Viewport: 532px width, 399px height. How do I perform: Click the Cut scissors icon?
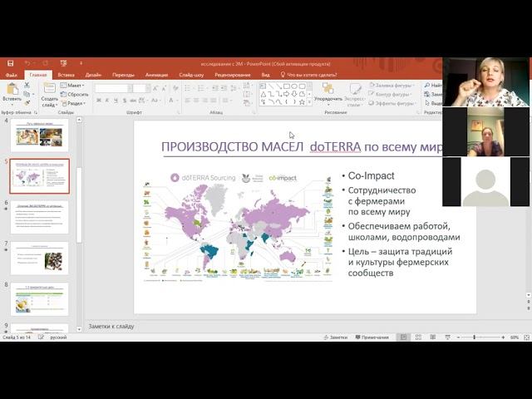coord(27,85)
